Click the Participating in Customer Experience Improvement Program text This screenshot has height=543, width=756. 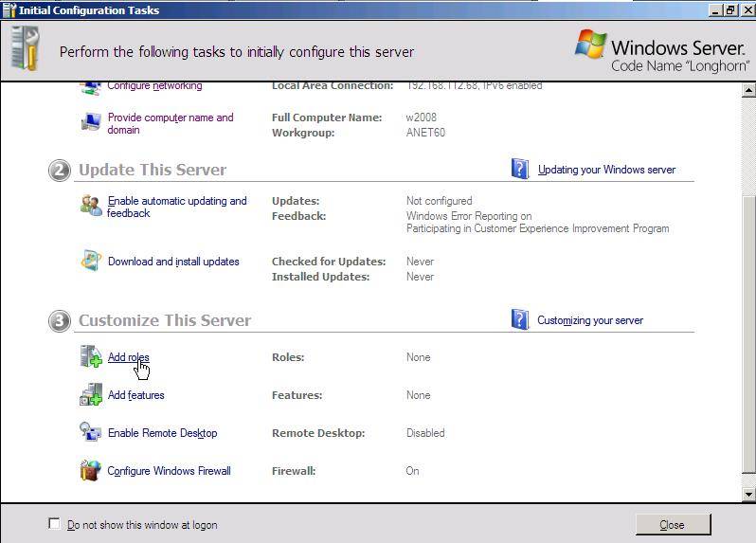[x=537, y=228]
